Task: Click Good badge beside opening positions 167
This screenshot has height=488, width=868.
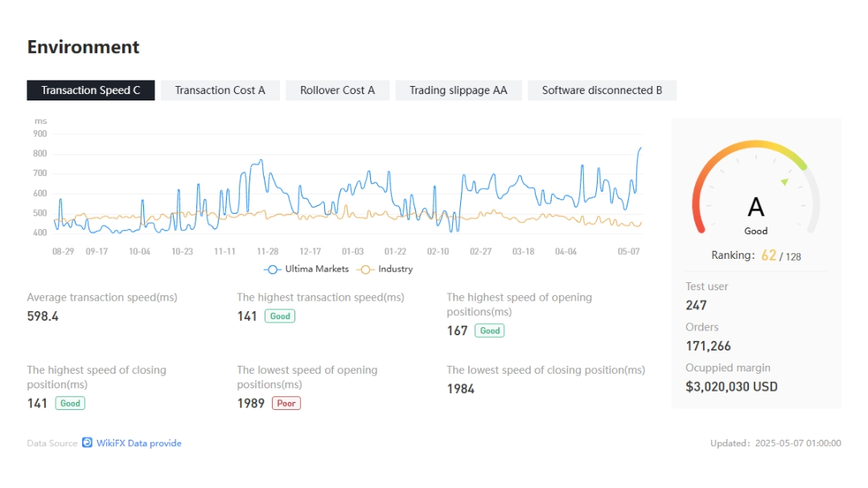Action: (x=490, y=331)
